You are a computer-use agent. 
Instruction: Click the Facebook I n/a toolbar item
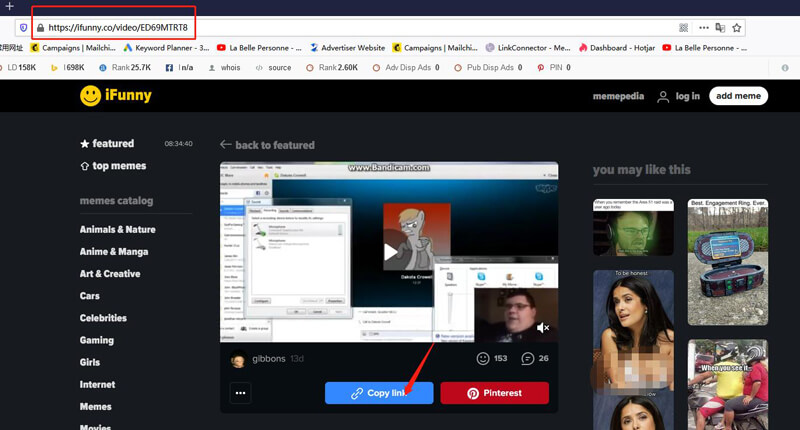pyautogui.click(x=180, y=67)
